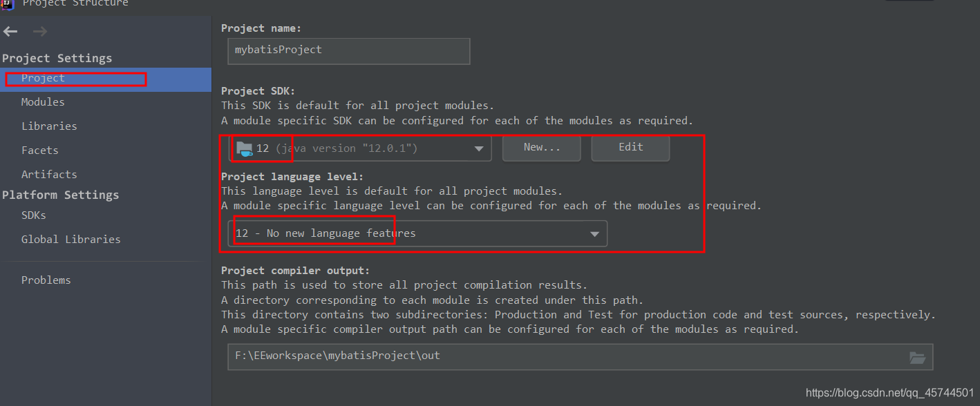Click the IntelliJ logo in title bar
This screenshot has height=406, width=980.
click(x=6, y=3)
